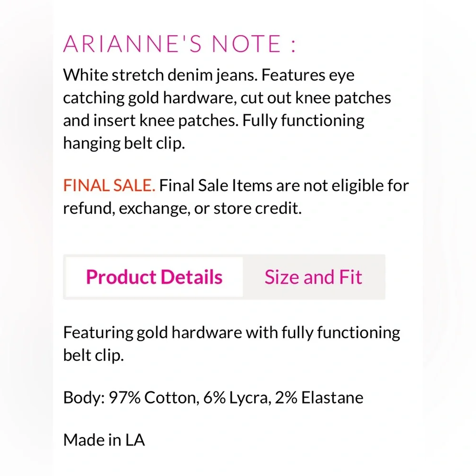Screen dimensions: 476x476
Task: Click the red FINAL SALE label
Action: coord(109,186)
